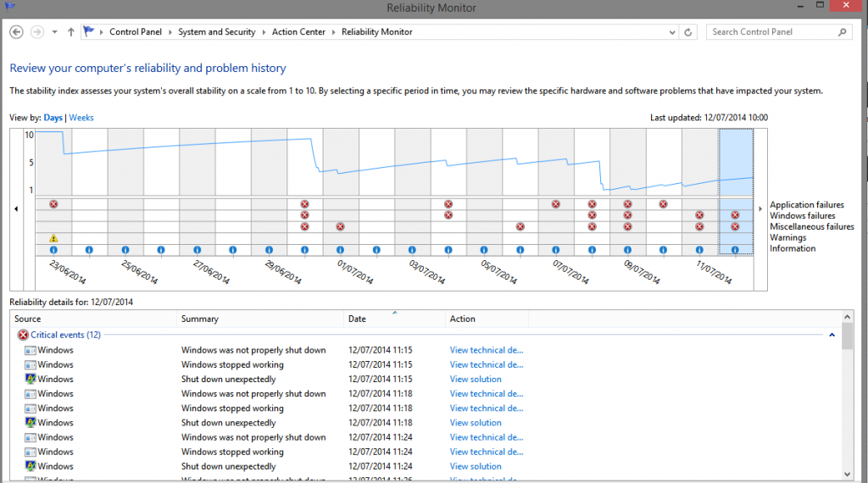Switch chart view to Weeks
Screen dimensions: 868x483
tap(81, 118)
